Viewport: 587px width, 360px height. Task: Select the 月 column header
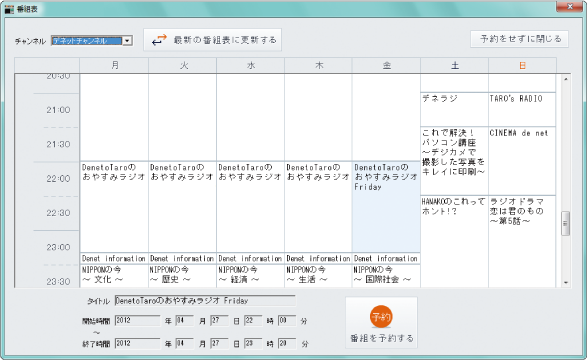coord(114,65)
